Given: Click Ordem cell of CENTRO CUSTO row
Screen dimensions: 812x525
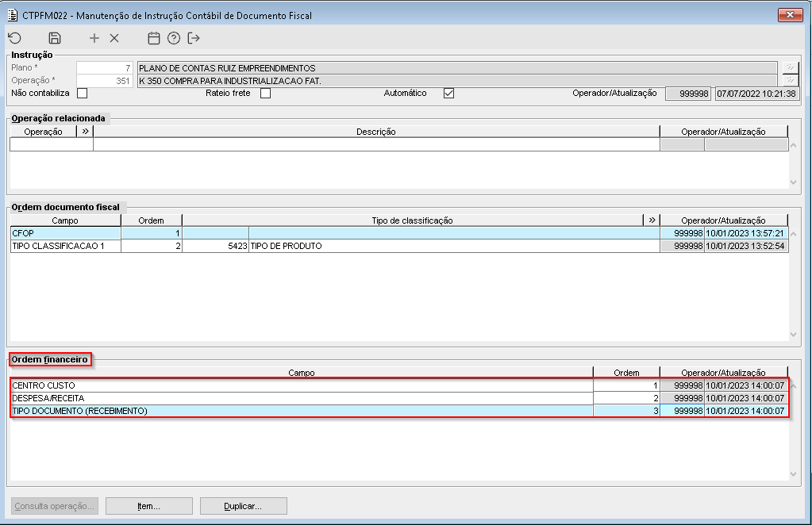Looking at the screenshot, I should tap(626, 385).
